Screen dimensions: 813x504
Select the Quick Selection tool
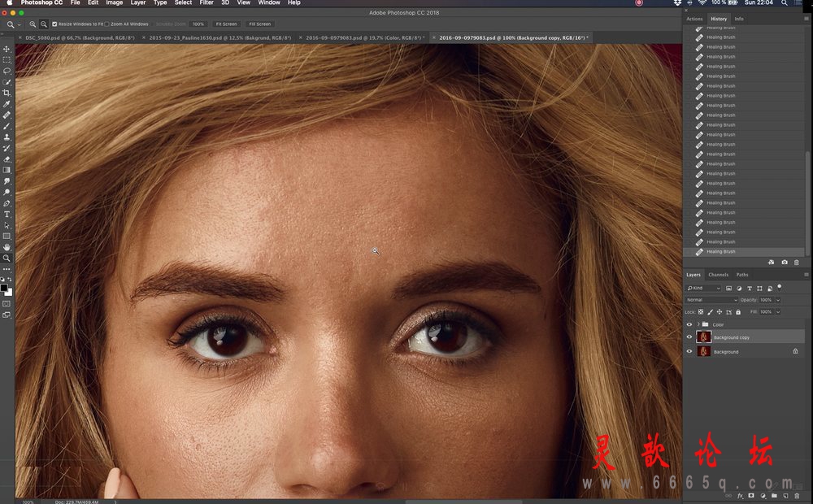(x=7, y=82)
